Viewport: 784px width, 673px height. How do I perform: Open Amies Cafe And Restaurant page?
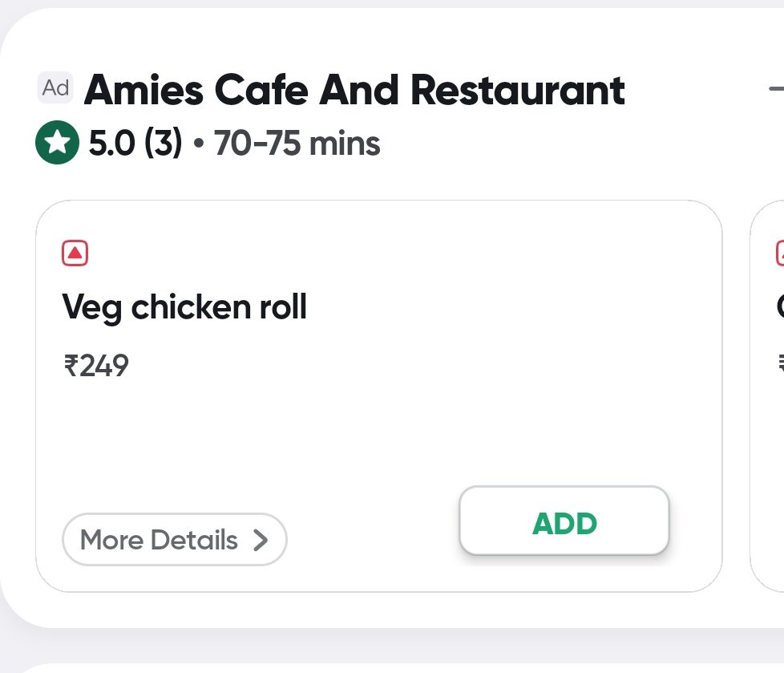coord(354,91)
